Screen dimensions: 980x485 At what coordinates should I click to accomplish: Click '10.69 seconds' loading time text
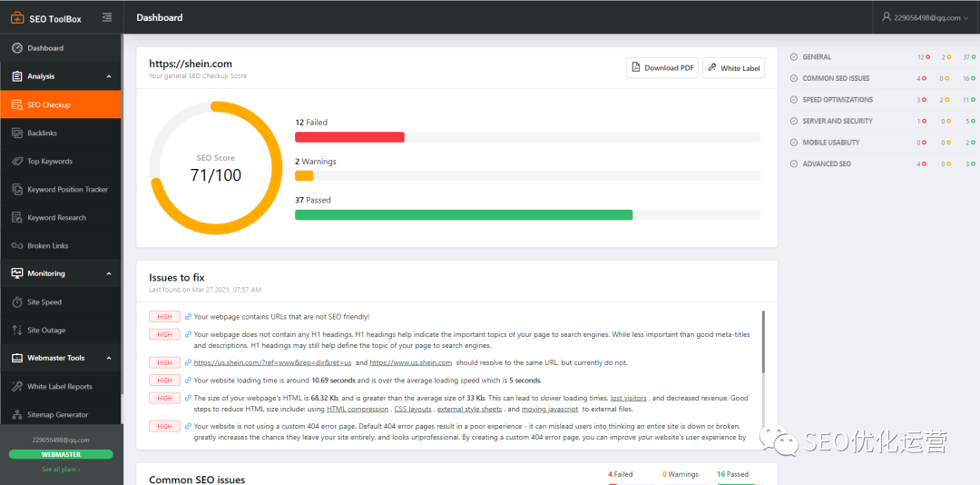[334, 380]
